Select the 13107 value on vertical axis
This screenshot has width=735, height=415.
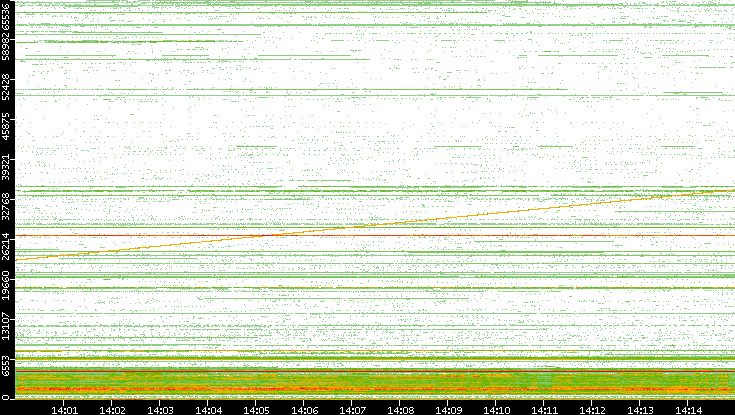pos(6,326)
